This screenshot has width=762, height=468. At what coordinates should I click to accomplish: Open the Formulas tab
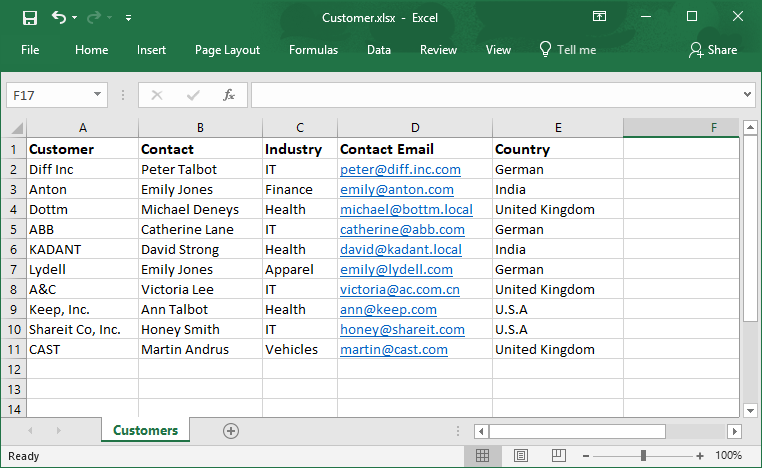point(313,50)
